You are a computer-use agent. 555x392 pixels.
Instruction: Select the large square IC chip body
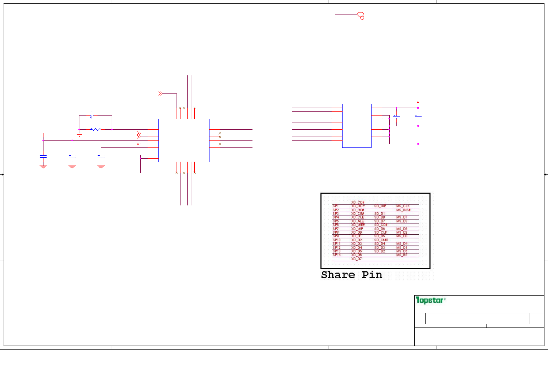(x=184, y=141)
